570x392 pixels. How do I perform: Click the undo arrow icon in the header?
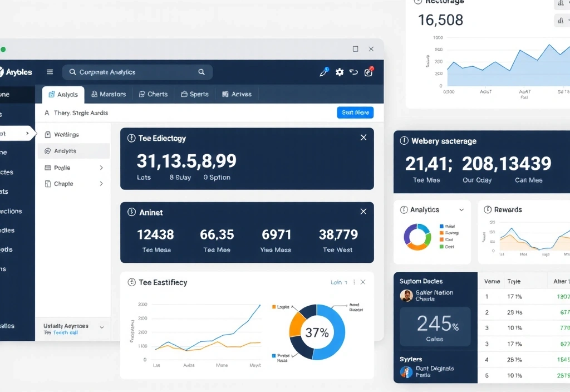pos(354,72)
